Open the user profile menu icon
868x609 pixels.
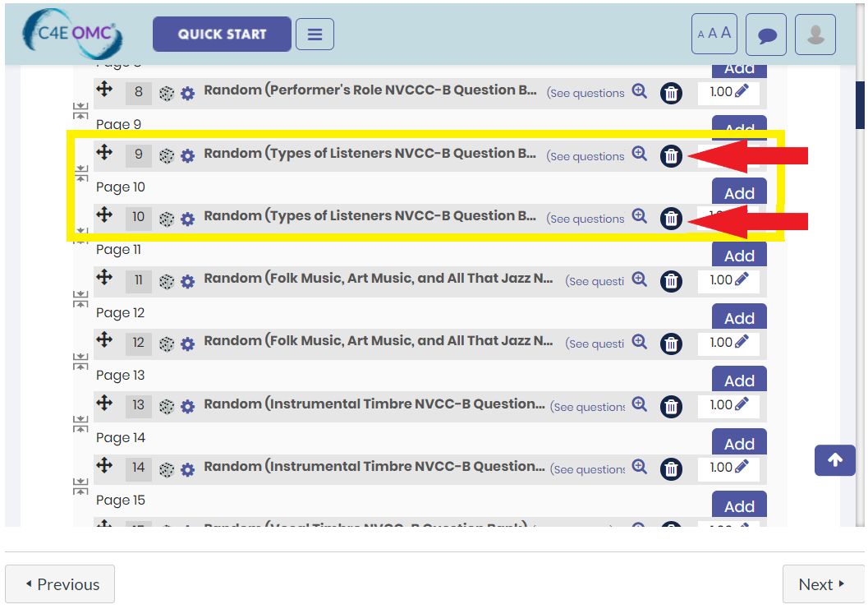pos(815,35)
